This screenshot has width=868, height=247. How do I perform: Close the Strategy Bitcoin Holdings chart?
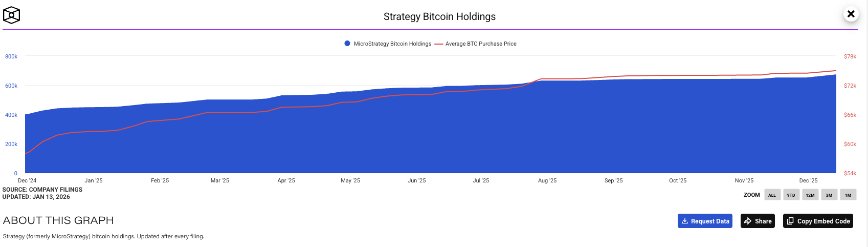pos(851,14)
